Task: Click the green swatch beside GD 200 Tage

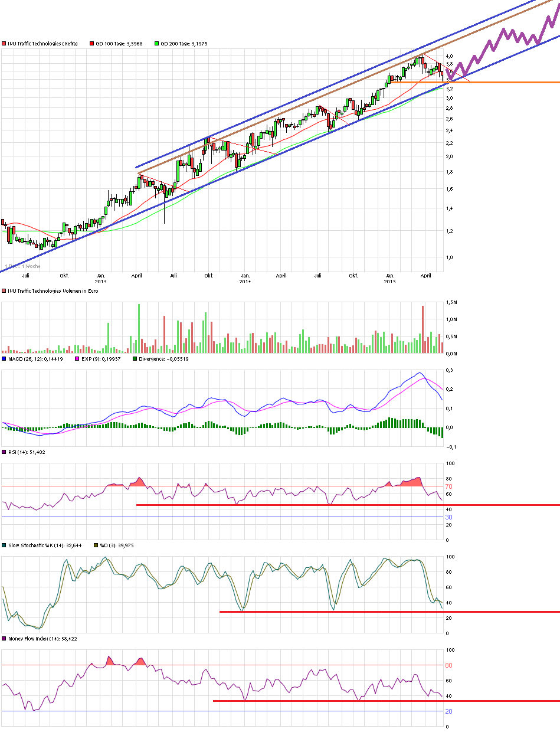Action: [156, 44]
